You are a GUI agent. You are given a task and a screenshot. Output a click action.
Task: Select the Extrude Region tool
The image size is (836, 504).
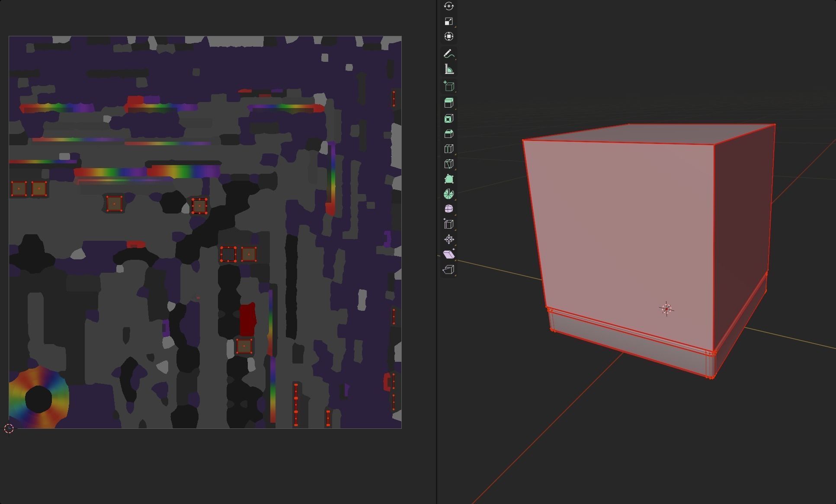point(448,103)
